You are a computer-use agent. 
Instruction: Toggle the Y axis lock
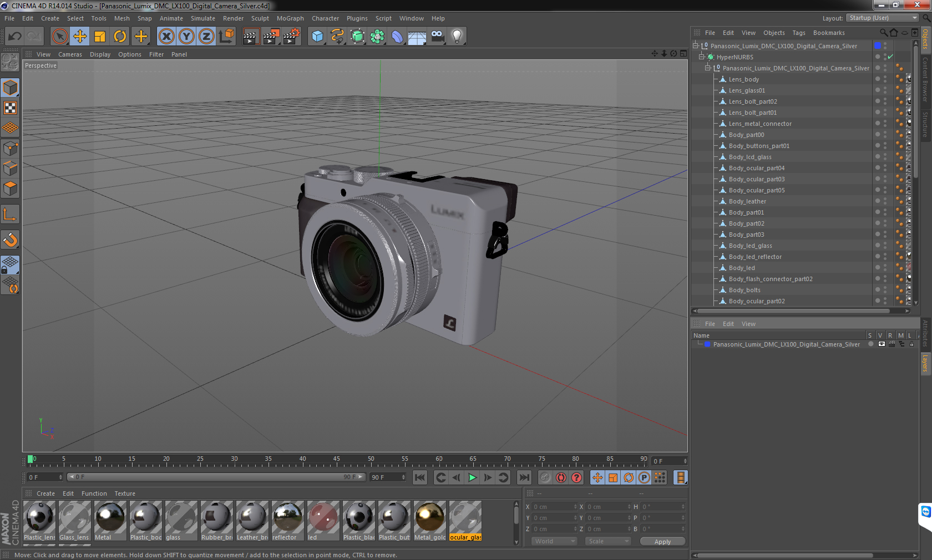186,37
